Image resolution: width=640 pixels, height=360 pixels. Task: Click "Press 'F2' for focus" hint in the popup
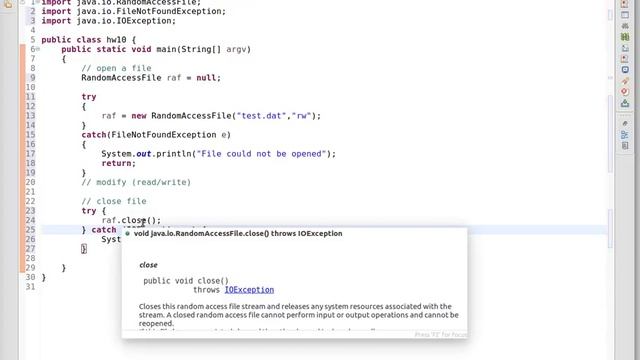click(x=440, y=335)
